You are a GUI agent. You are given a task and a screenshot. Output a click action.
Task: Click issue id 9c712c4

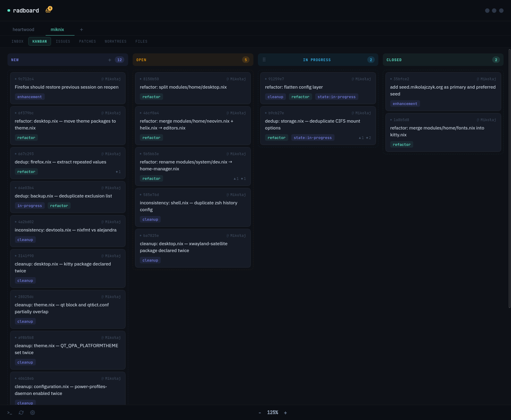pos(26,79)
